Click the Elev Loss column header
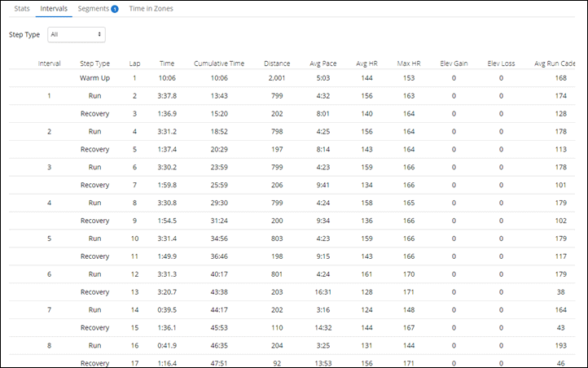Screen dimensions: 588x368 tap(501, 64)
